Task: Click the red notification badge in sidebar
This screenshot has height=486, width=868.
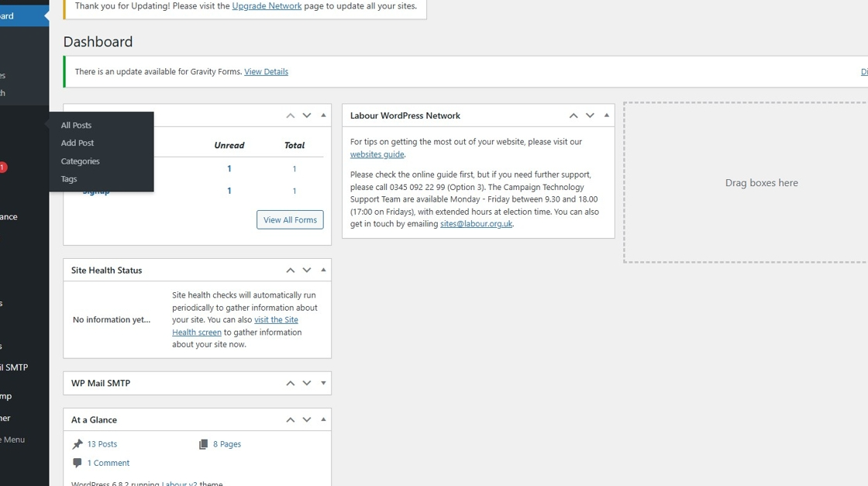Action: pyautogui.click(x=3, y=167)
